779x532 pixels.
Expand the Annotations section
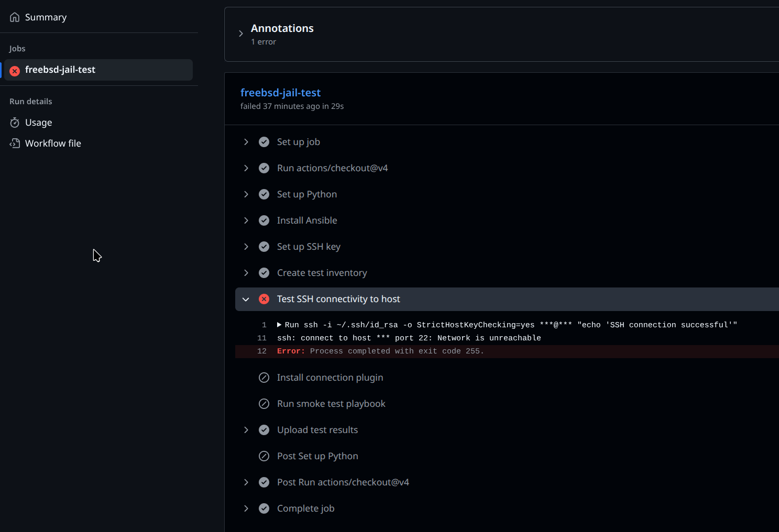(x=241, y=34)
